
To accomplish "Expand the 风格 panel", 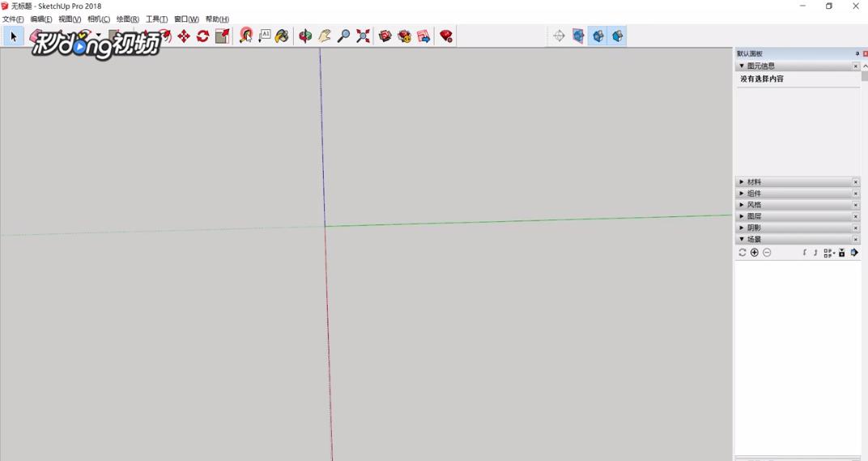I will (742, 205).
